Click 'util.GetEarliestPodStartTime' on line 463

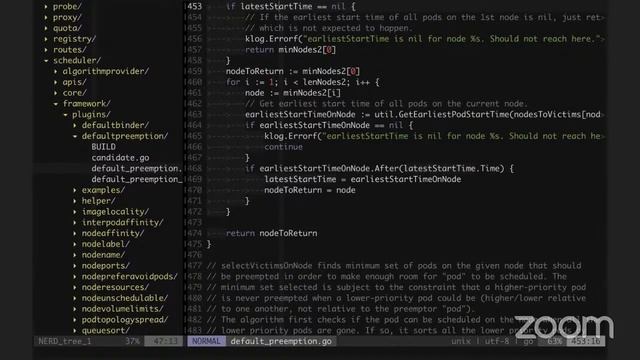point(442,115)
